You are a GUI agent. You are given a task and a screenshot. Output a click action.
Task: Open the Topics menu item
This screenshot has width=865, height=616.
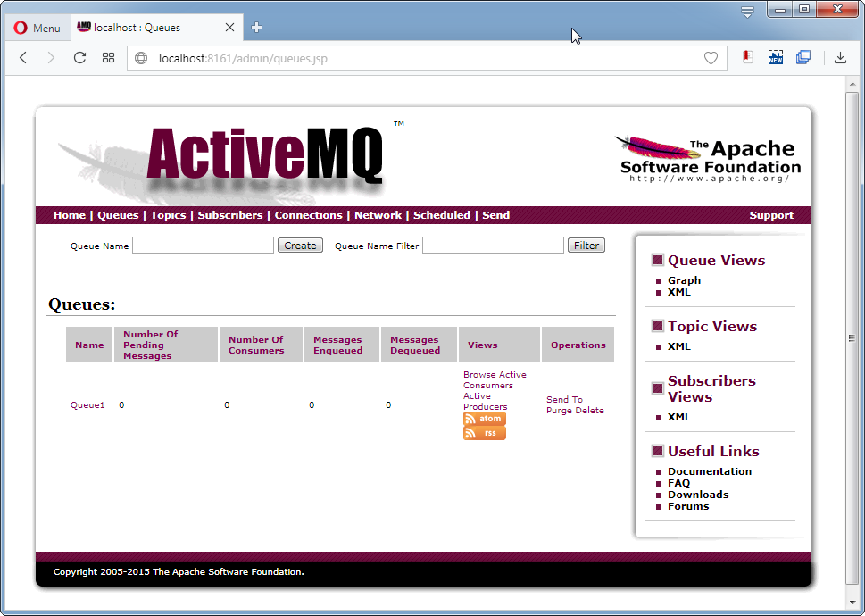(x=168, y=215)
